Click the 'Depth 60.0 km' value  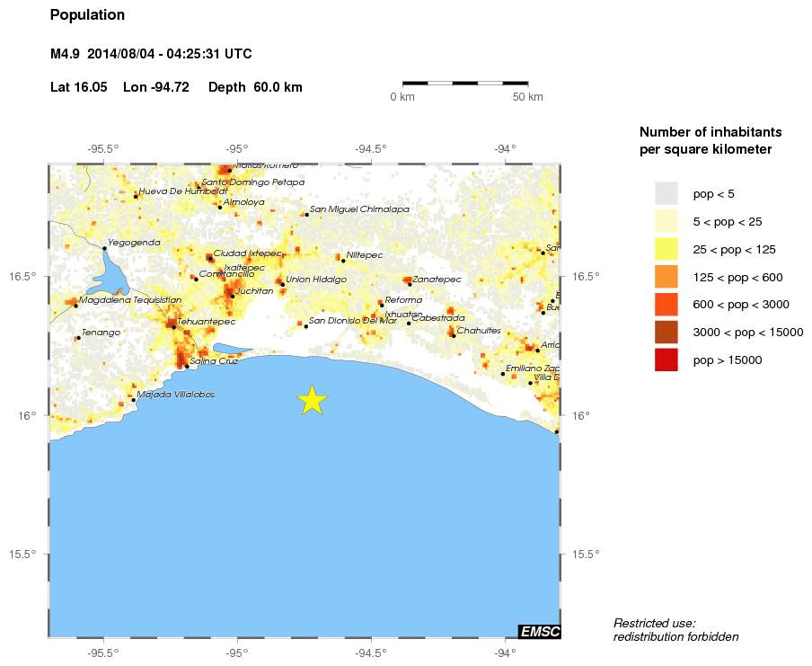coord(255,87)
